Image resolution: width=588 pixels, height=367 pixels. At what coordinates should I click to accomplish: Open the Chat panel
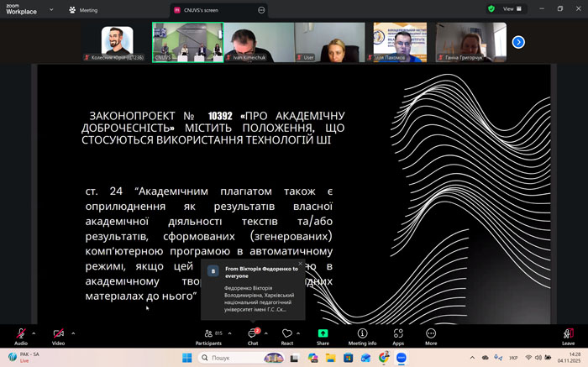tap(252, 334)
